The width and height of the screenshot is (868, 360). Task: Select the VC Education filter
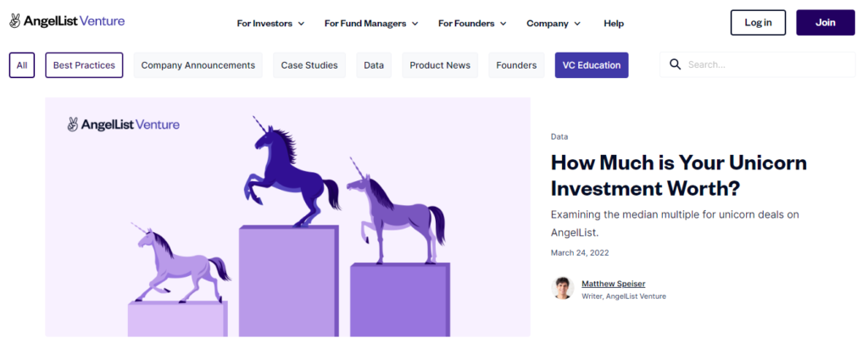[x=592, y=65]
